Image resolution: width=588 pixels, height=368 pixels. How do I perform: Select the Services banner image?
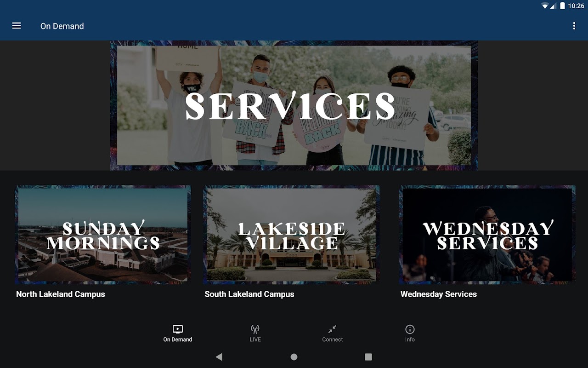click(x=294, y=105)
